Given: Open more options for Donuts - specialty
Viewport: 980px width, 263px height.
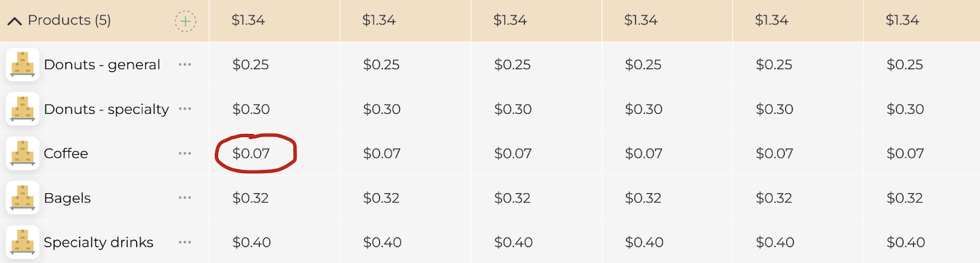Looking at the screenshot, I should point(185,109).
